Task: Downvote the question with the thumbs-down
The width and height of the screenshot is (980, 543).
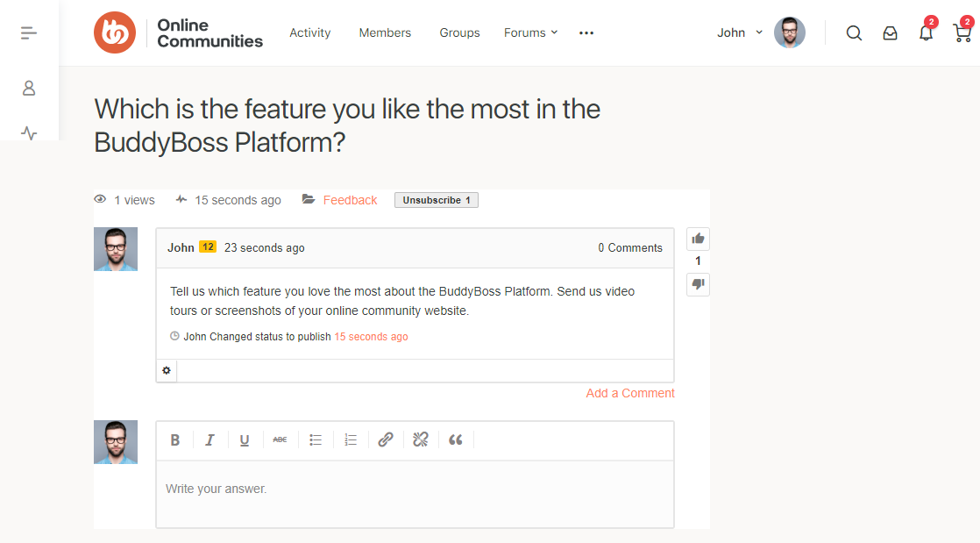Action: (x=698, y=284)
